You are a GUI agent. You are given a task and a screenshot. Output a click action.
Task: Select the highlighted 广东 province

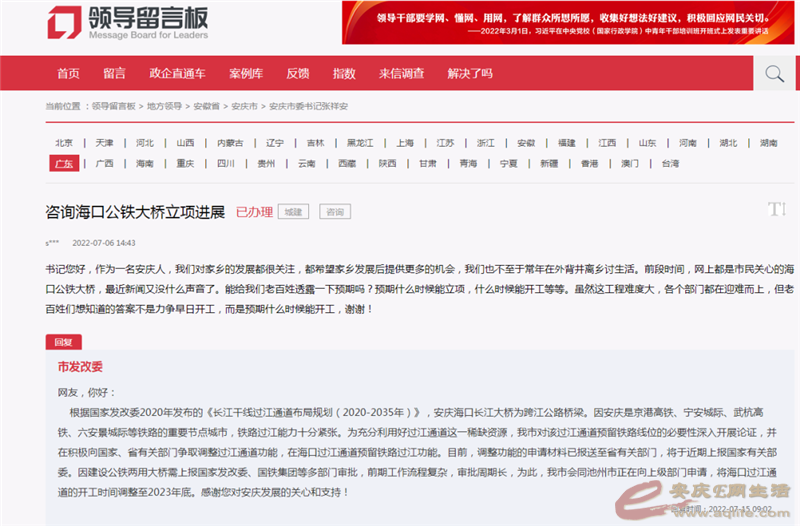[63, 164]
